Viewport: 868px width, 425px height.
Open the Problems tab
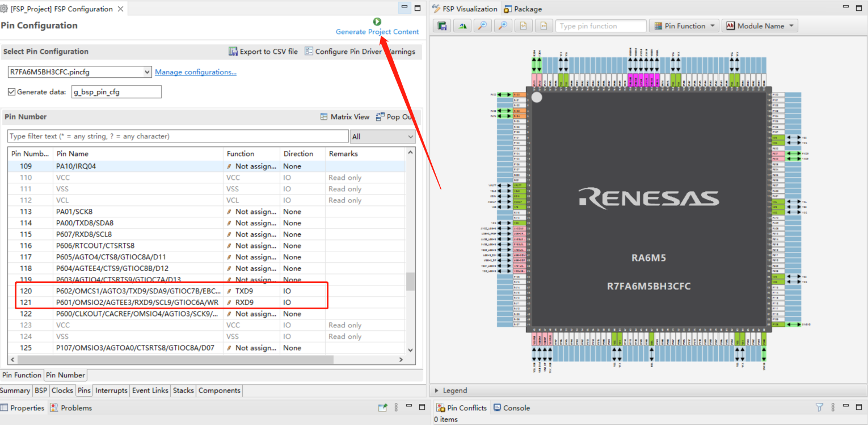(x=71, y=407)
